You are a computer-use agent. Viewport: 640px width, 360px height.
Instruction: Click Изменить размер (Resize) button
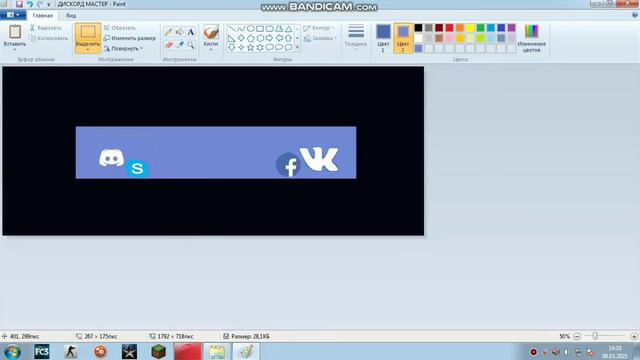coord(130,38)
